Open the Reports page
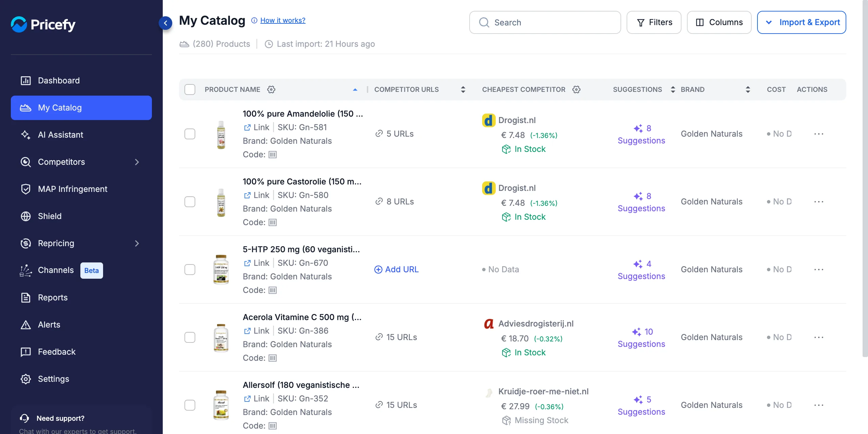Image resolution: width=868 pixels, height=434 pixels. click(x=81, y=298)
